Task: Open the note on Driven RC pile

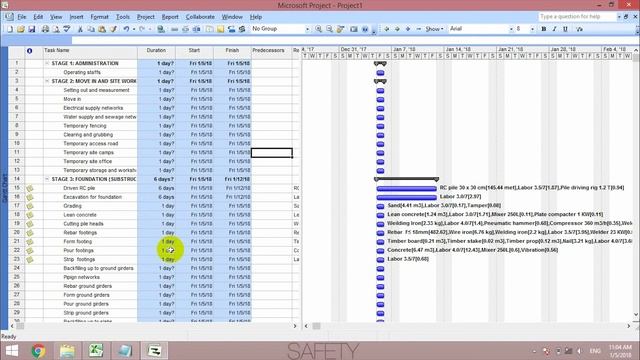Action: coord(29,189)
